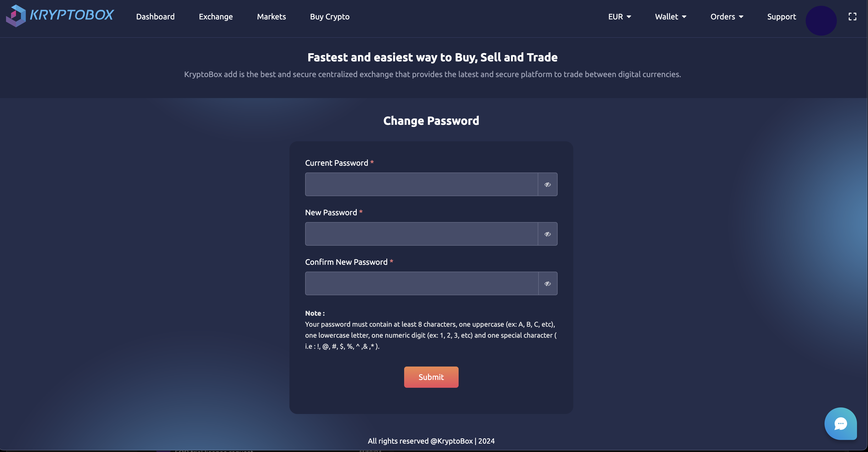
Task: Navigate to Markets
Action: tap(271, 17)
